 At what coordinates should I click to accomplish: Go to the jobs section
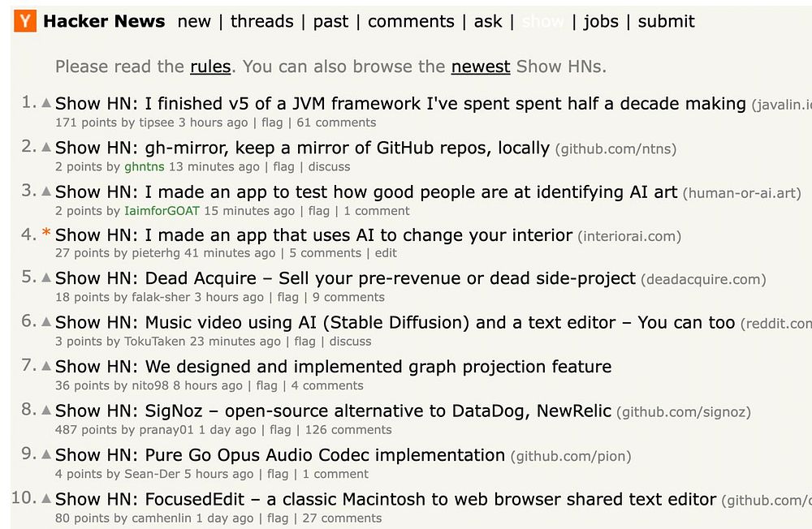pyautogui.click(x=601, y=22)
